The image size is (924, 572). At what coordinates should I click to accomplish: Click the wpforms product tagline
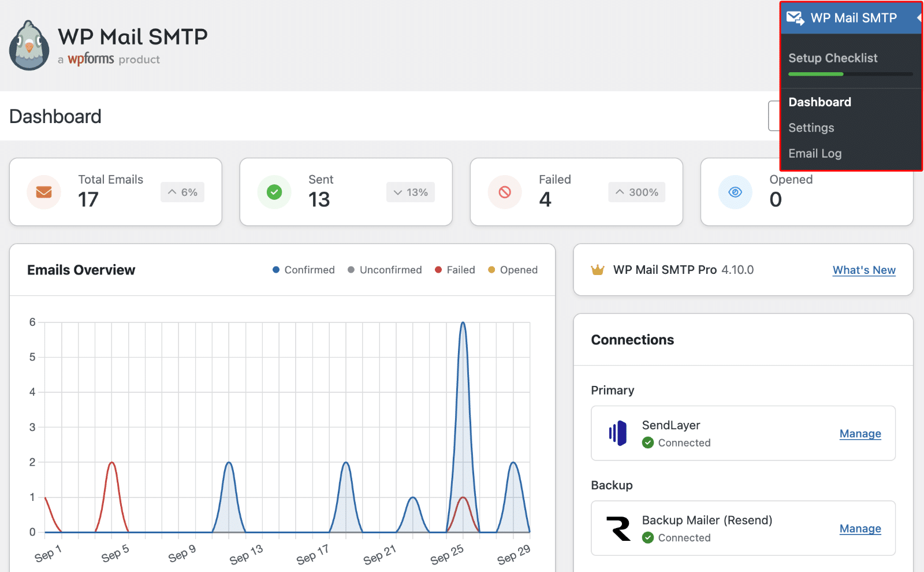109,60
